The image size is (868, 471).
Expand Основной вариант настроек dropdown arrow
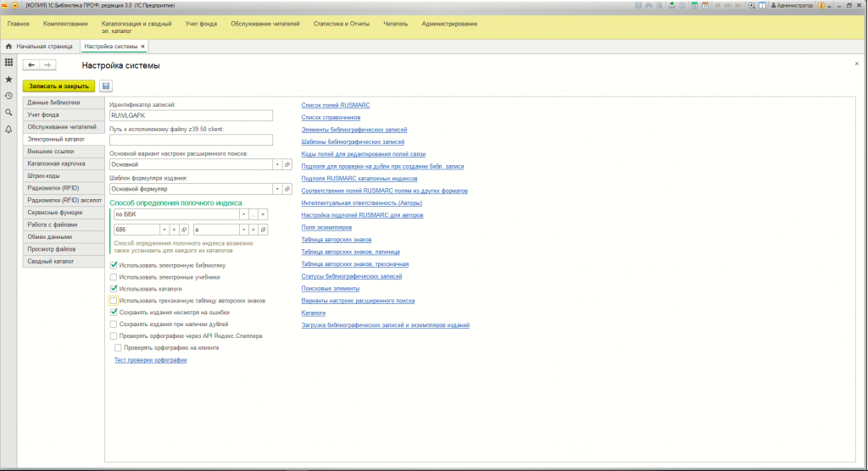(277, 164)
